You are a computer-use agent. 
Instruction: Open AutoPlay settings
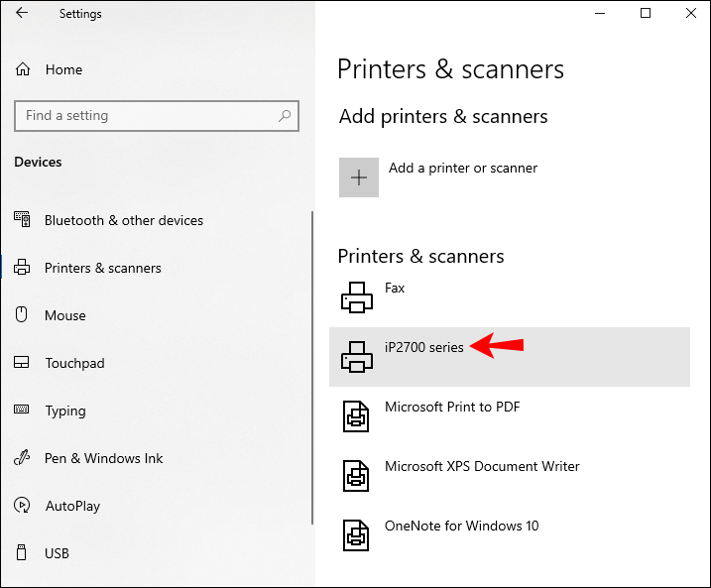click(x=72, y=506)
